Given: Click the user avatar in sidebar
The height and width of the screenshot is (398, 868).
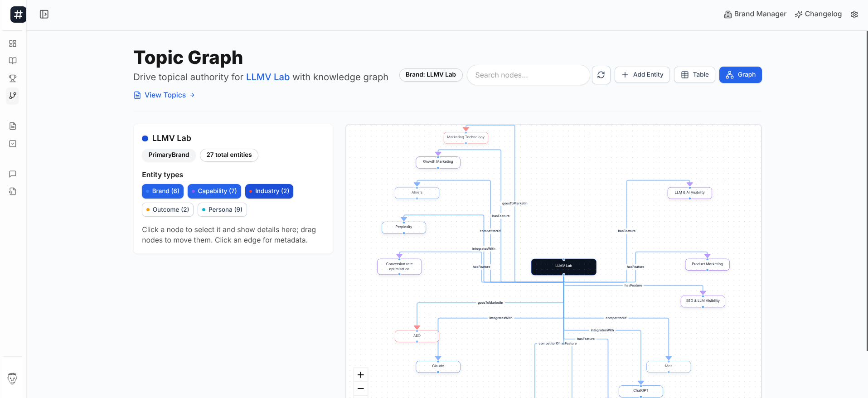Looking at the screenshot, I should 12,379.
